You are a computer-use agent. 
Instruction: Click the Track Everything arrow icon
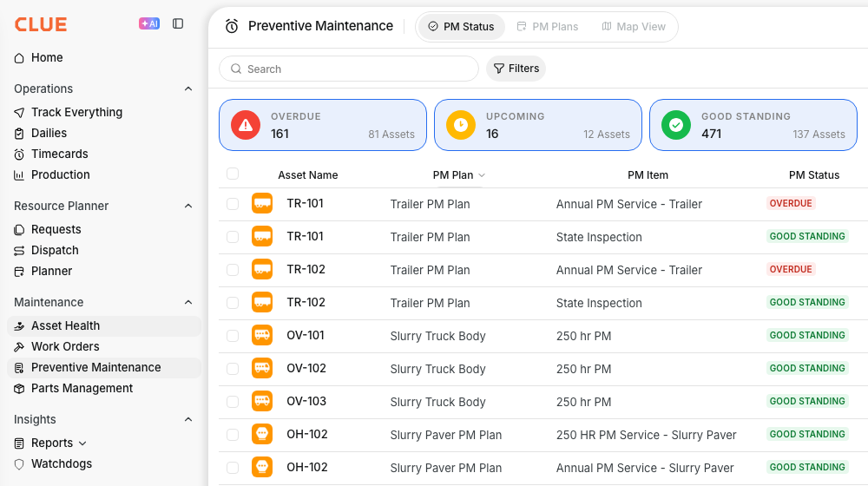(x=19, y=112)
